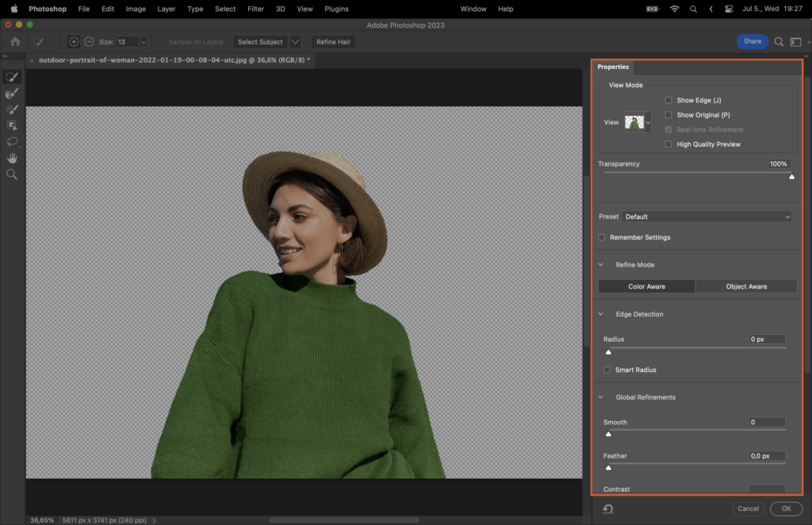
Task: Click the Refine Hair button
Action: pos(332,41)
